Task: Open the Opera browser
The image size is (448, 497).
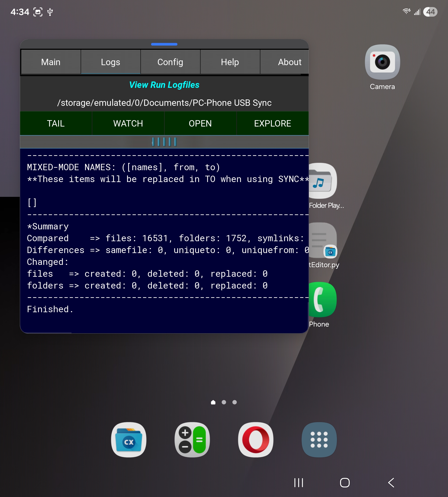Action: coord(255,440)
